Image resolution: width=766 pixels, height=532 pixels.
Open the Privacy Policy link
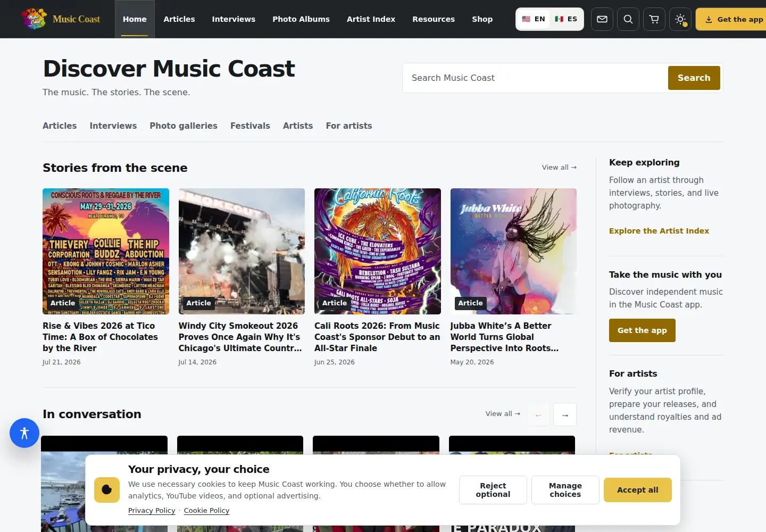[152, 511]
